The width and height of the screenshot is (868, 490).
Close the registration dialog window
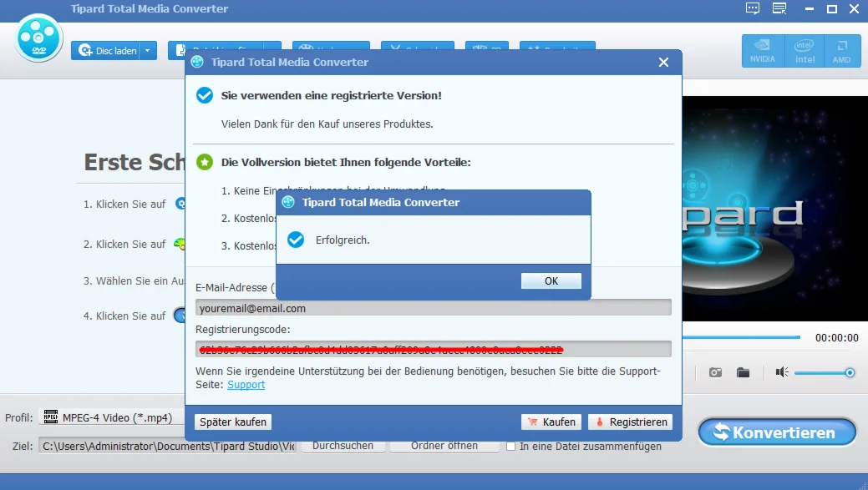pyautogui.click(x=663, y=63)
